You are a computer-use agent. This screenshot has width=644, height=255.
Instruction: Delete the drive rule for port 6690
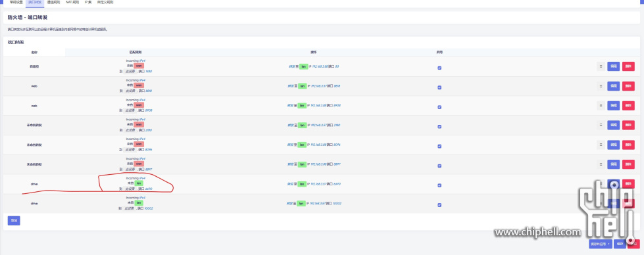pos(628,184)
